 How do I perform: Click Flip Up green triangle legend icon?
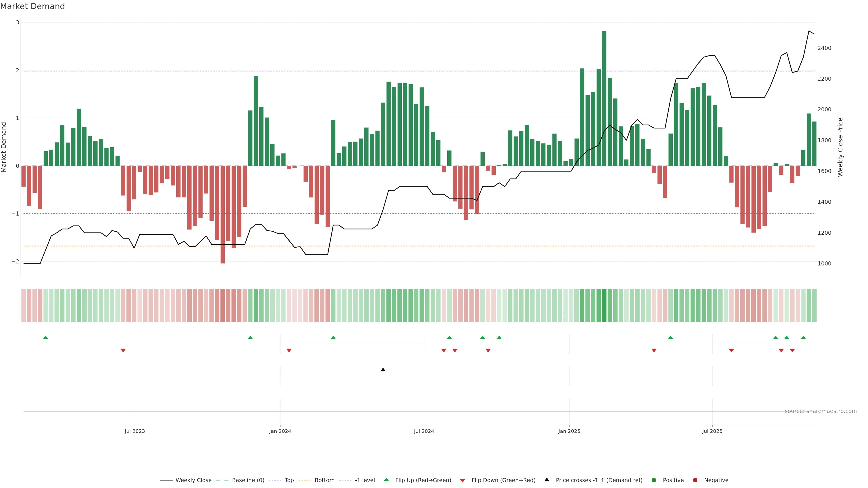[x=387, y=480]
